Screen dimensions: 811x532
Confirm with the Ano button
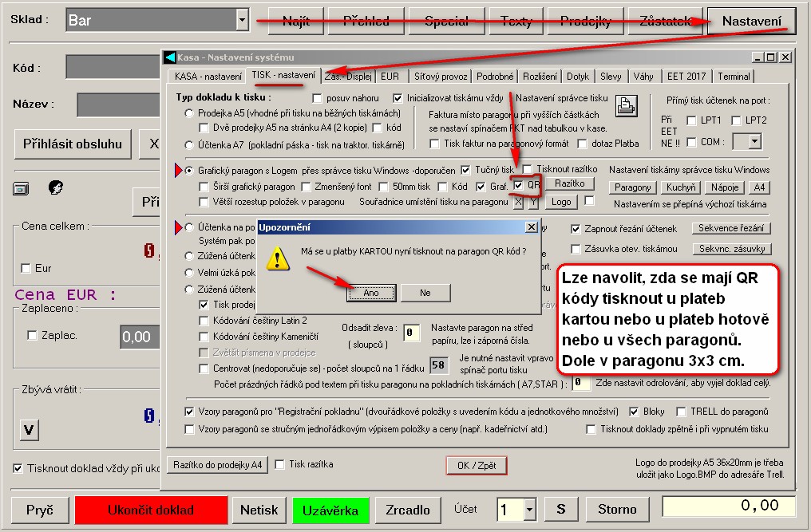[370, 293]
